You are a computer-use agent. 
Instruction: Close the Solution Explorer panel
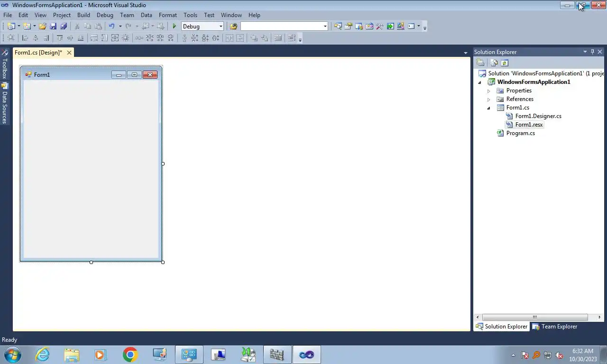600,52
